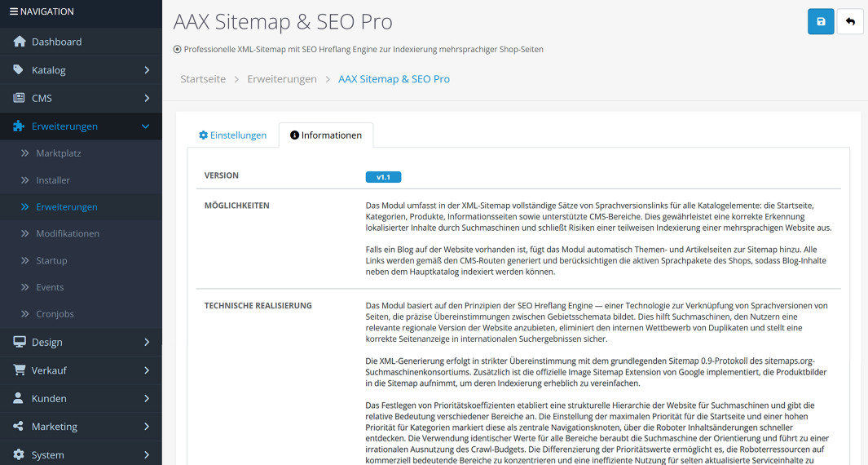This screenshot has height=465, width=868.
Task: Open the Marktplatz submenu item
Action: pos(59,153)
